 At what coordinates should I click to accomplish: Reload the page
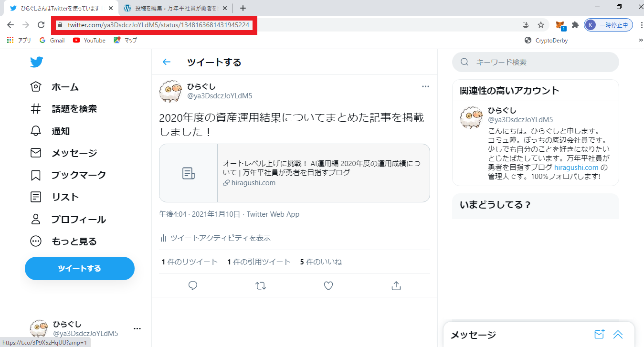click(x=41, y=25)
